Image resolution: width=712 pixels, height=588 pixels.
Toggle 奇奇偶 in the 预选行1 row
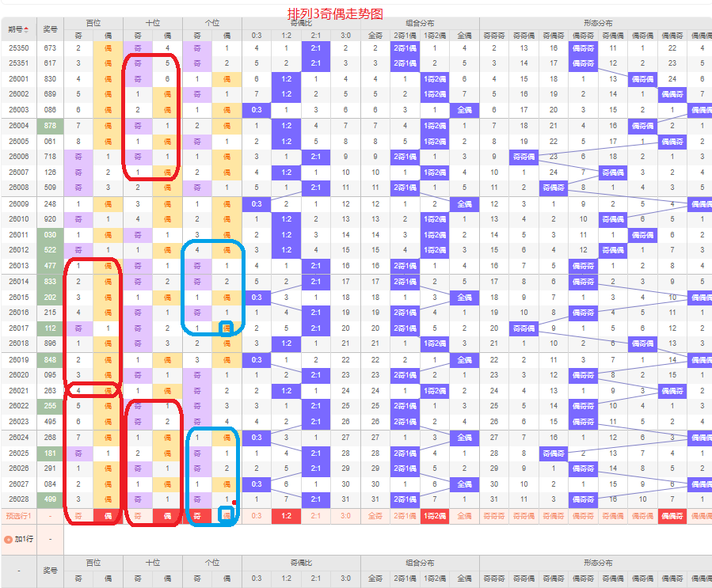(x=524, y=516)
